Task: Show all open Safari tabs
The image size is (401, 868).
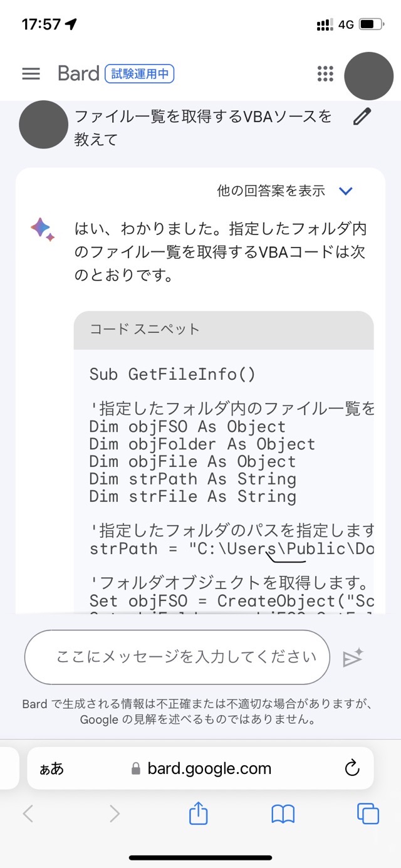Action: click(368, 813)
